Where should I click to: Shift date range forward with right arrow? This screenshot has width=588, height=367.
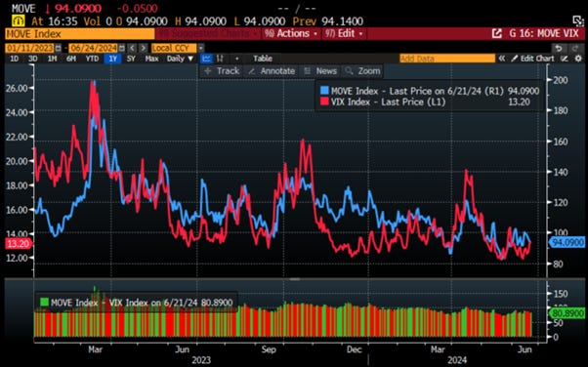(143, 49)
